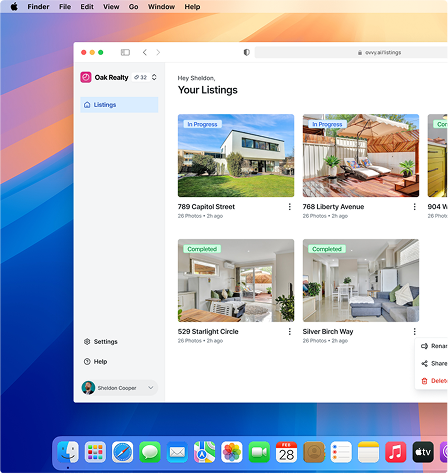Go forward with the browser forward arrow
The width and height of the screenshot is (448, 474).
pyautogui.click(x=158, y=52)
